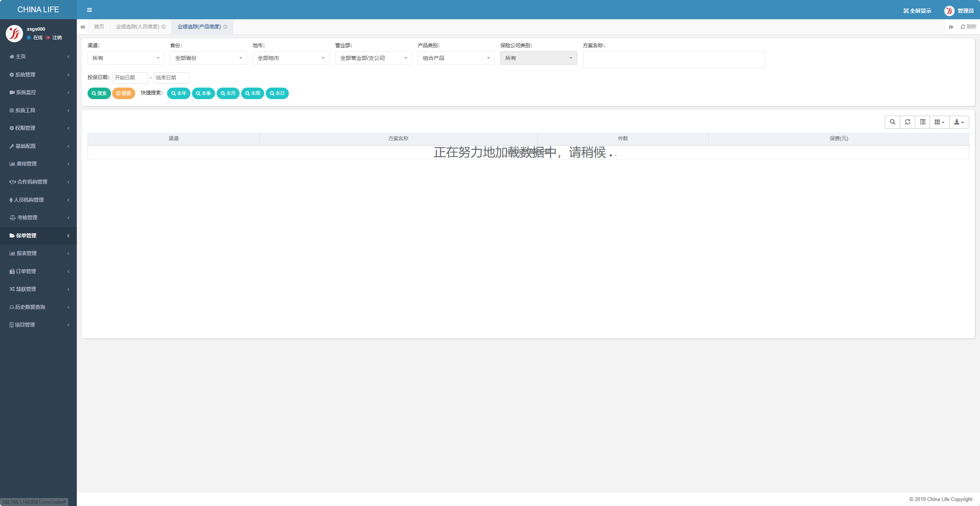Click the 方案名称 input field

pyautogui.click(x=674, y=60)
